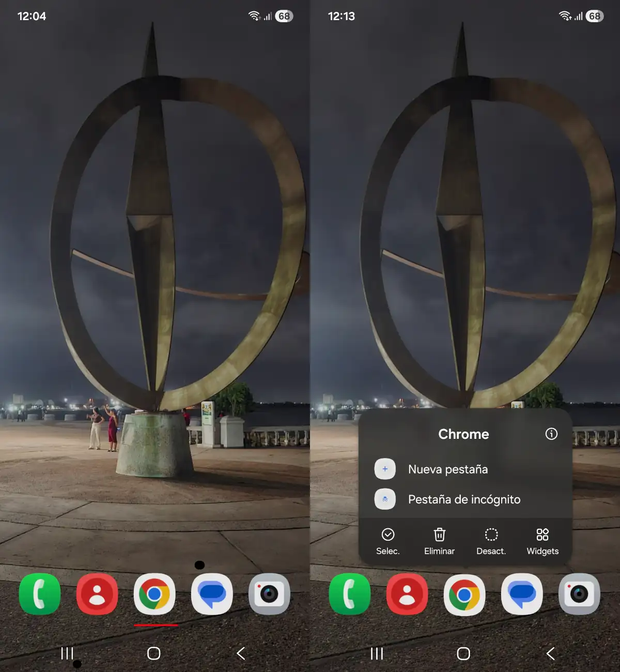The height and width of the screenshot is (672, 620).
Task: Tap the Chrome title in the popup menu
Action: pos(463,434)
